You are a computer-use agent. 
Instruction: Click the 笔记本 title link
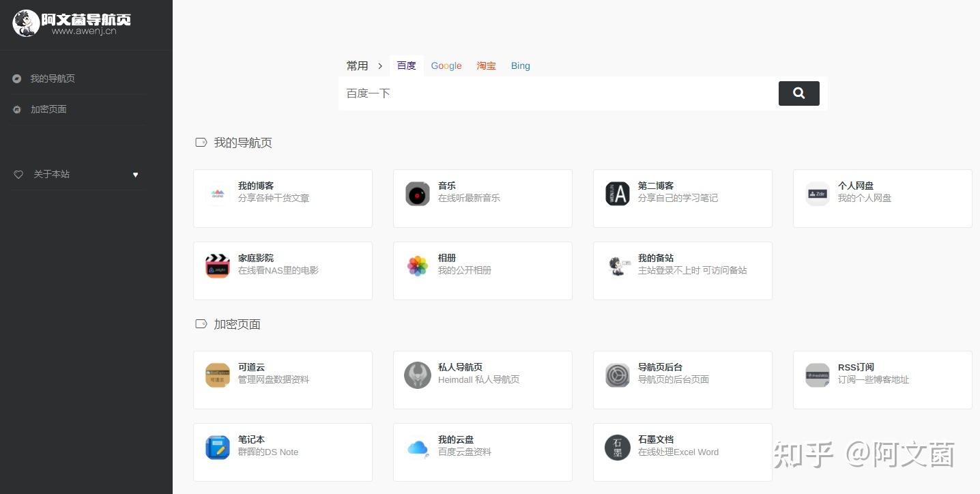251,439
